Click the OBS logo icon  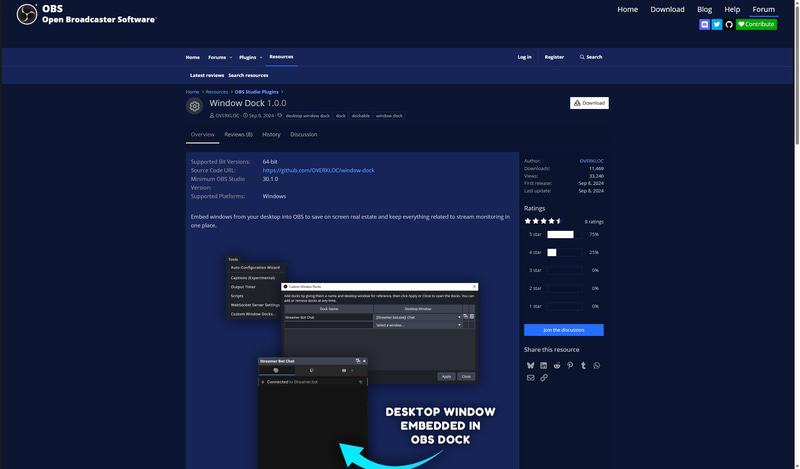point(27,14)
